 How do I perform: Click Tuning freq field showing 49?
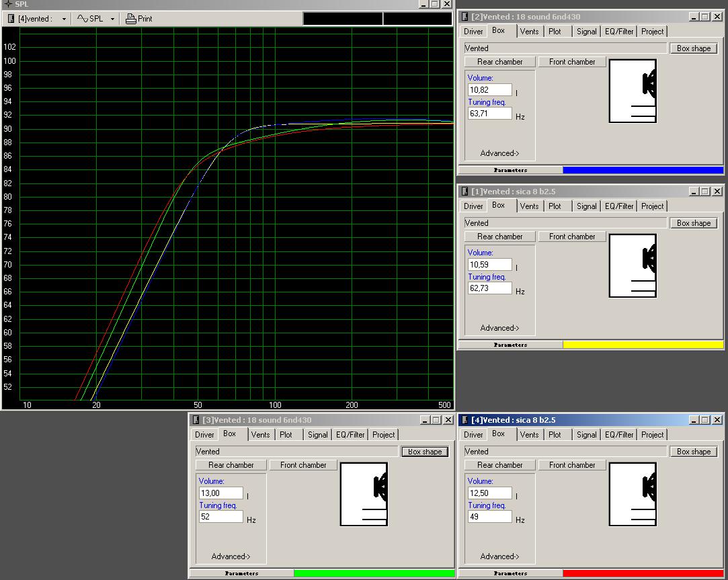click(490, 516)
